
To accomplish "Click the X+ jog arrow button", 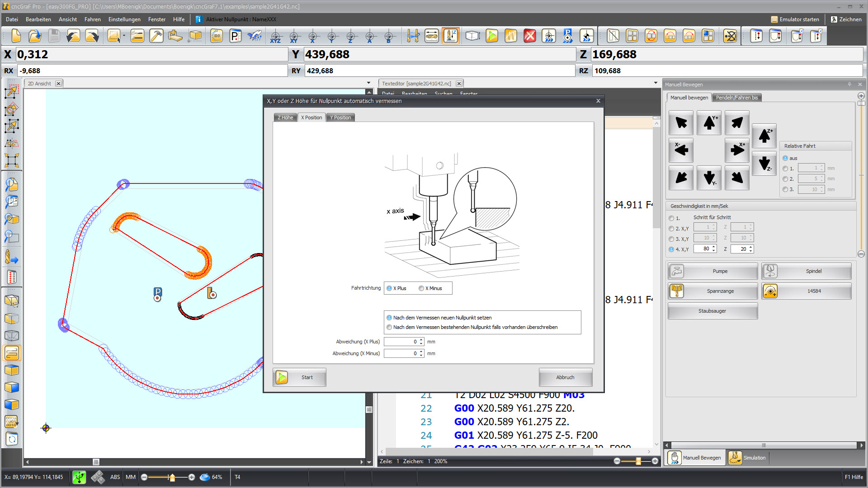I will coord(737,150).
